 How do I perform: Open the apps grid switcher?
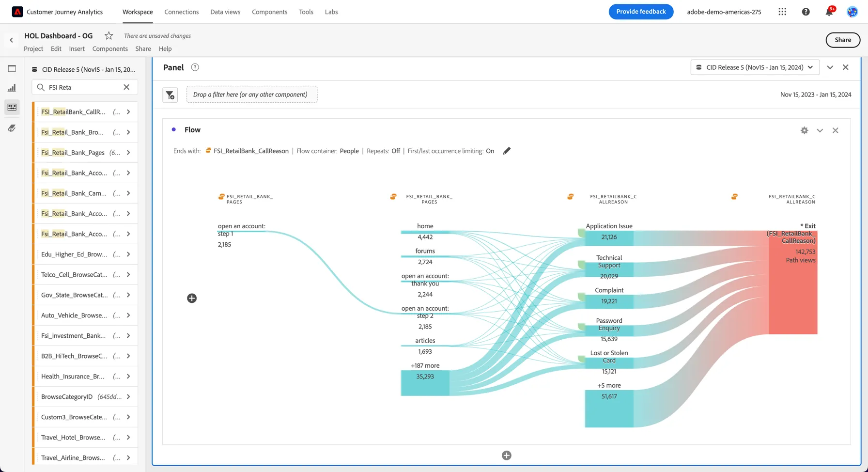[x=782, y=12]
